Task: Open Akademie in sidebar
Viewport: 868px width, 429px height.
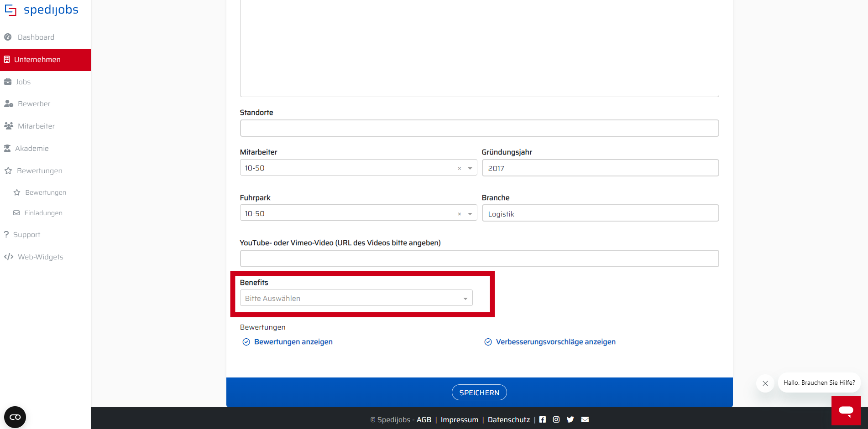Action: pyautogui.click(x=31, y=148)
